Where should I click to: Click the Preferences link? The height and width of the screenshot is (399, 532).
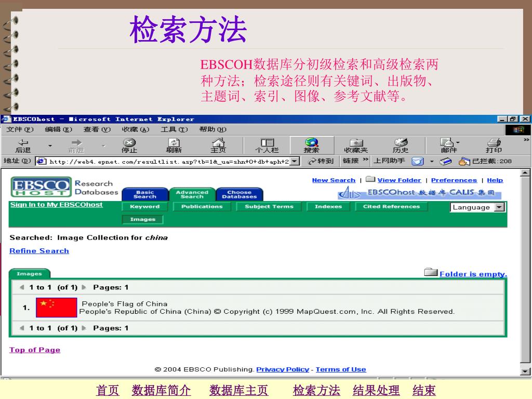(454, 180)
